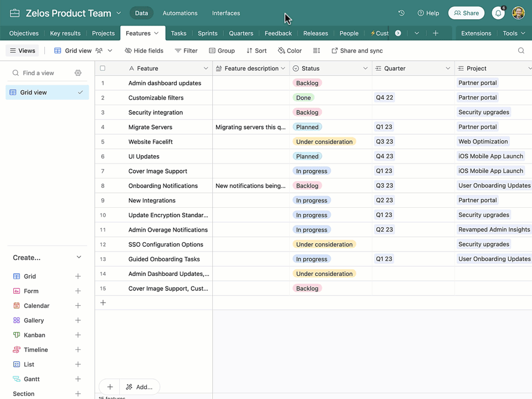Viewport: 532px width, 399px height.
Task: Check row 3 Security integration record
Action: 103,112
